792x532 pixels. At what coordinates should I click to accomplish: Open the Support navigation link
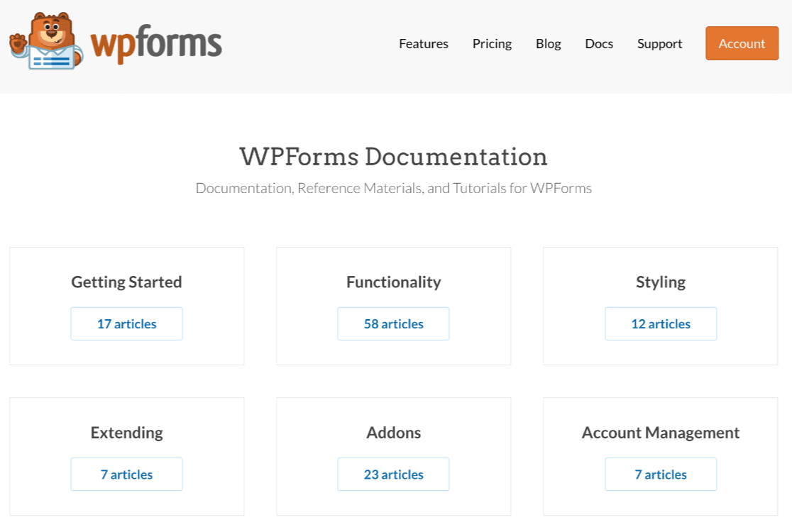pyautogui.click(x=659, y=44)
